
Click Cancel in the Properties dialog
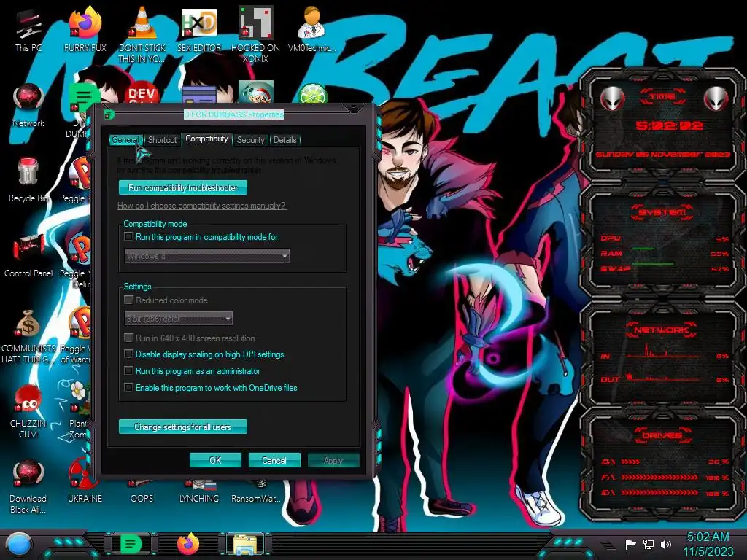(274, 460)
